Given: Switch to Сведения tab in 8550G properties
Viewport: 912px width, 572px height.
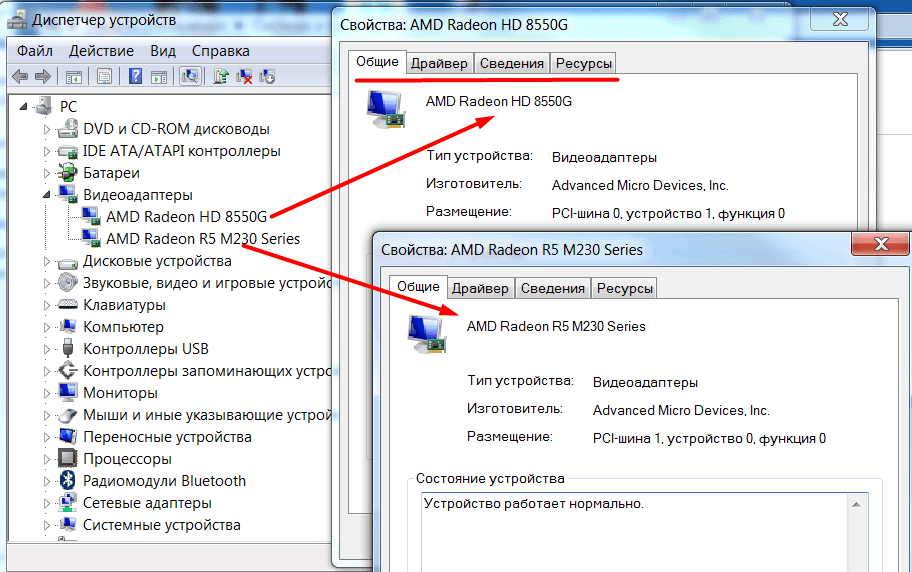Looking at the screenshot, I should [x=512, y=63].
